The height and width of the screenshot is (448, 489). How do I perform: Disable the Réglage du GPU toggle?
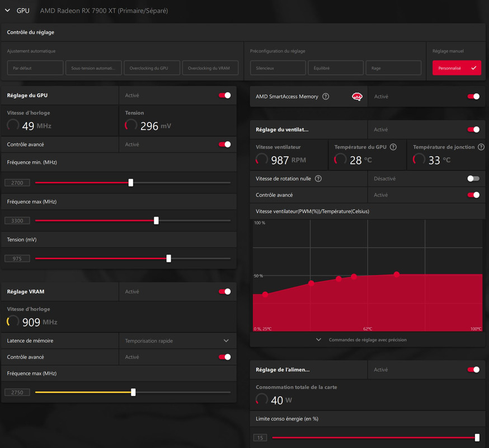(224, 95)
